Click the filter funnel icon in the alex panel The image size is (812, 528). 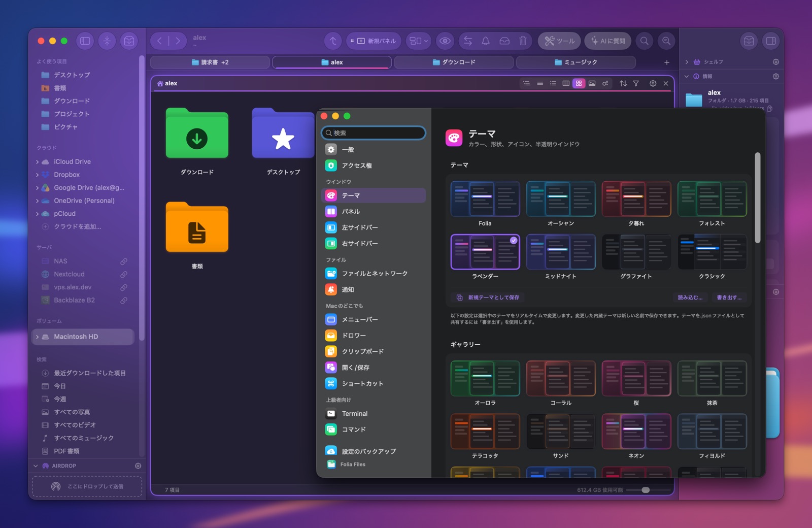636,83
